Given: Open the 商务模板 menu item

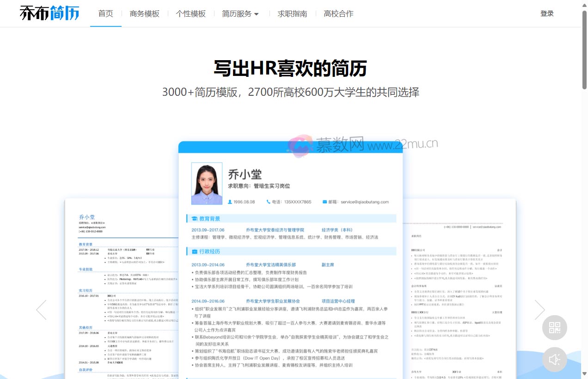Looking at the screenshot, I should (145, 14).
